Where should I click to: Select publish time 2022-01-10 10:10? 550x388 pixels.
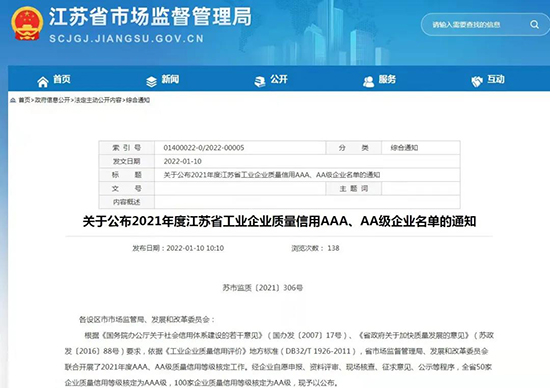click(195, 248)
